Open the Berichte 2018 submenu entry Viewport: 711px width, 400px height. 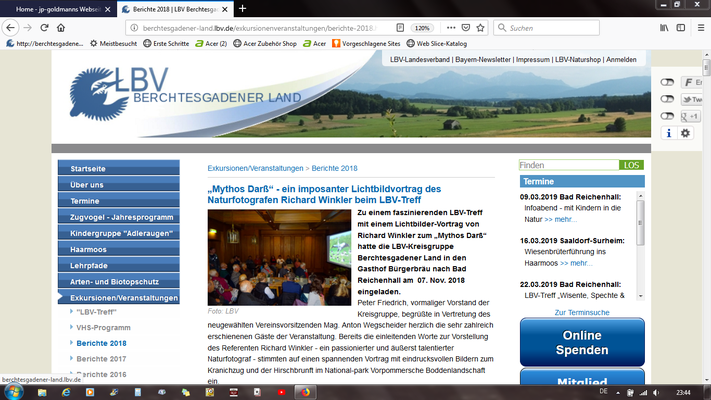point(101,343)
